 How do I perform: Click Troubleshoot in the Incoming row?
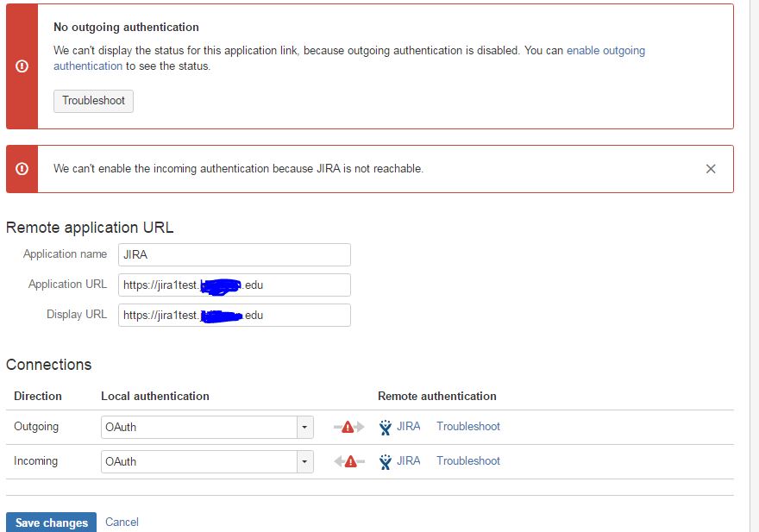point(468,460)
